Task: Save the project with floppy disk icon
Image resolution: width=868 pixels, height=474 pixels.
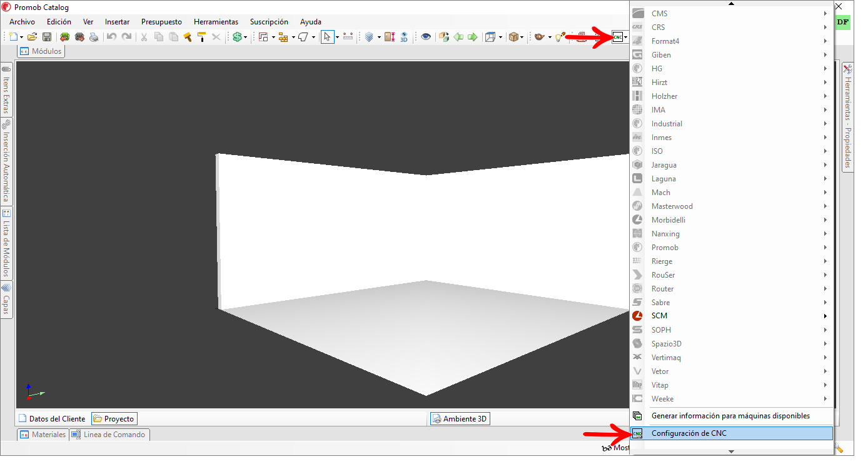Action: (47, 37)
